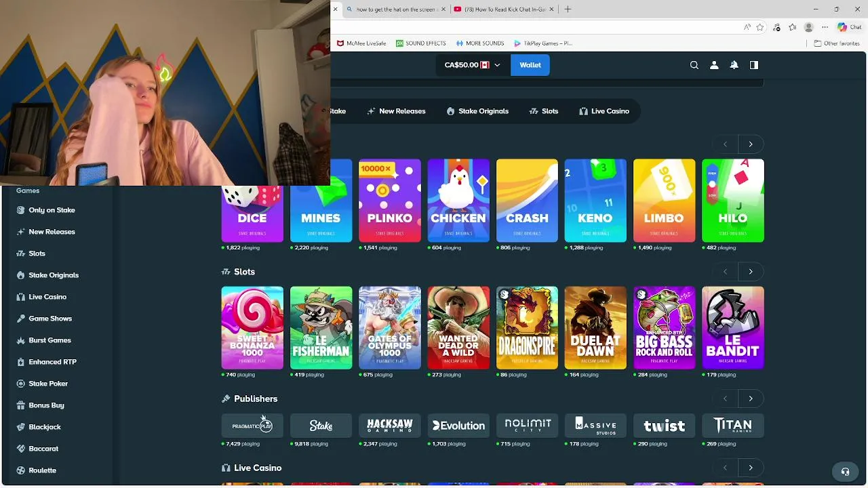Image resolution: width=868 pixels, height=488 pixels.
Task: Open Duel at Dawn slot
Action: [x=595, y=328]
